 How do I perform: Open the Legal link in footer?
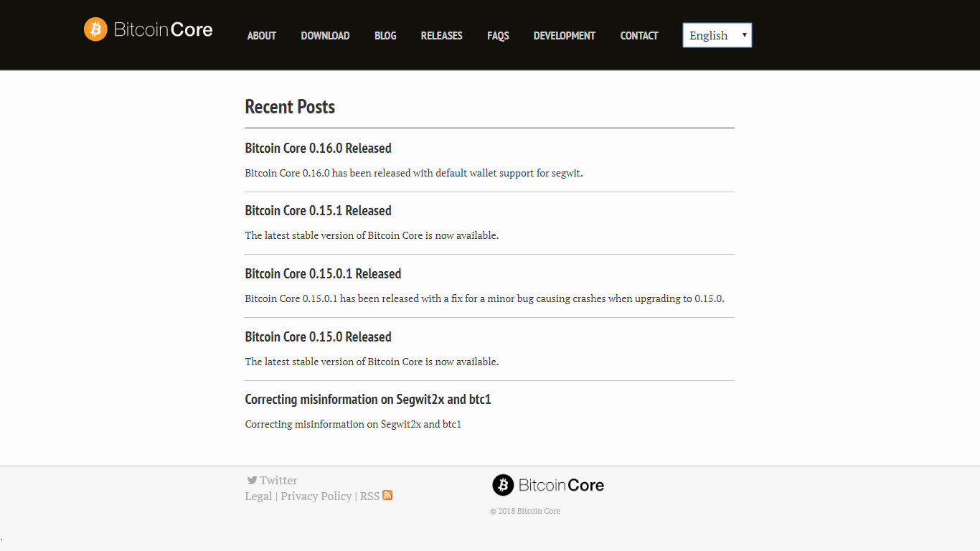click(x=258, y=496)
